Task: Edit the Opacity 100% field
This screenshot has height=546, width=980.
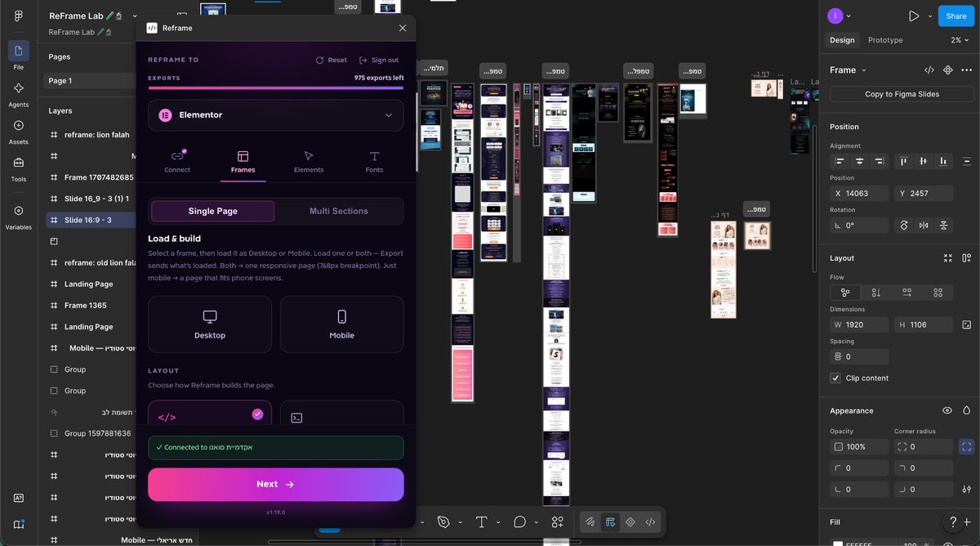Action: click(859, 447)
